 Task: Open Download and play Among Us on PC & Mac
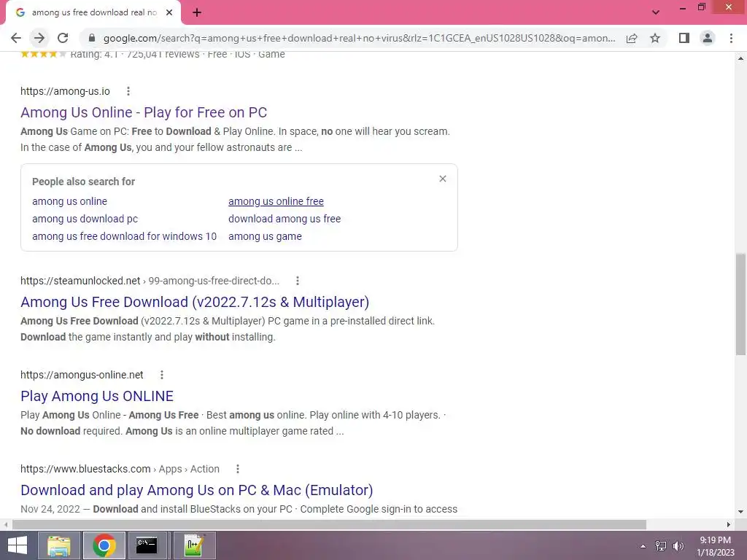point(196,490)
